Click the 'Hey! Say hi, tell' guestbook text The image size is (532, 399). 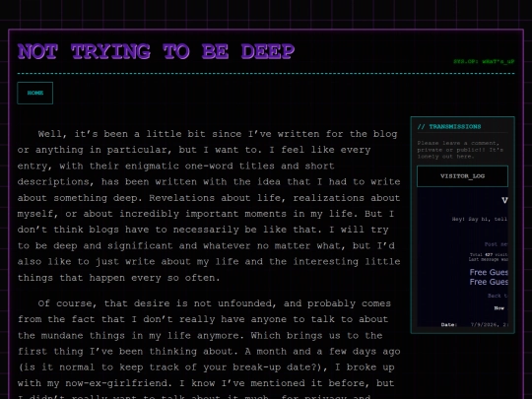[x=480, y=219]
